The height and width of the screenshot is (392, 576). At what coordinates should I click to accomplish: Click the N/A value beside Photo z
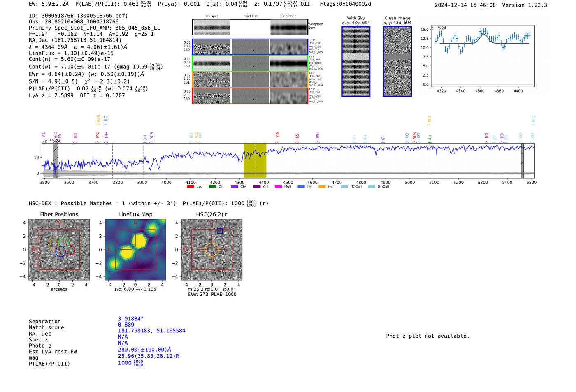coord(123,343)
